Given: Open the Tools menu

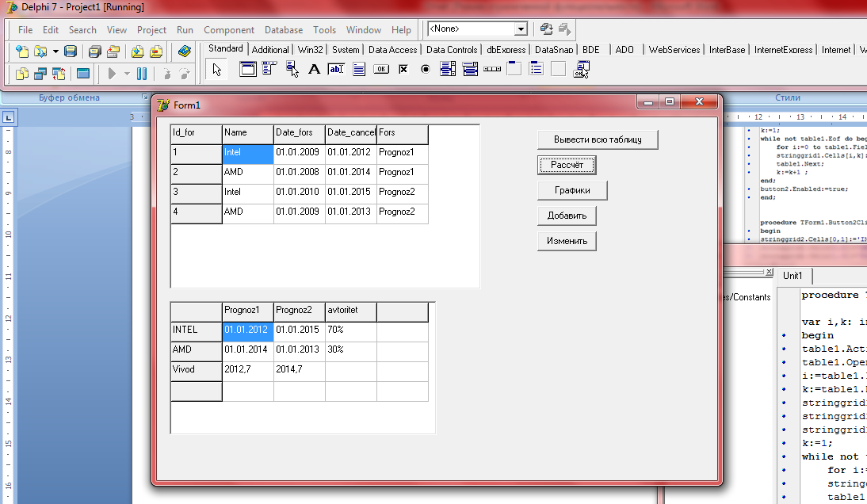Looking at the screenshot, I should coord(324,30).
